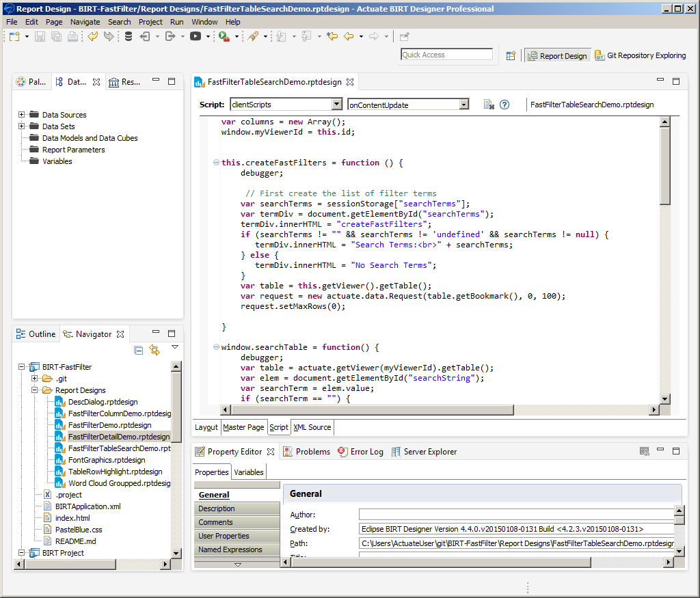700x598 pixels.
Task: Open the Variables tab in Property Editor
Action: tap(249, 472)
